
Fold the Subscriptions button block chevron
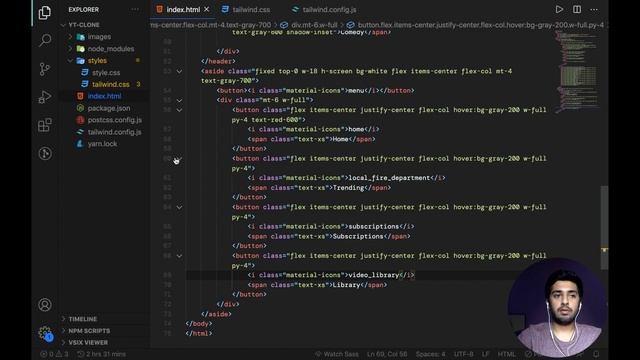tap(179, 207)
